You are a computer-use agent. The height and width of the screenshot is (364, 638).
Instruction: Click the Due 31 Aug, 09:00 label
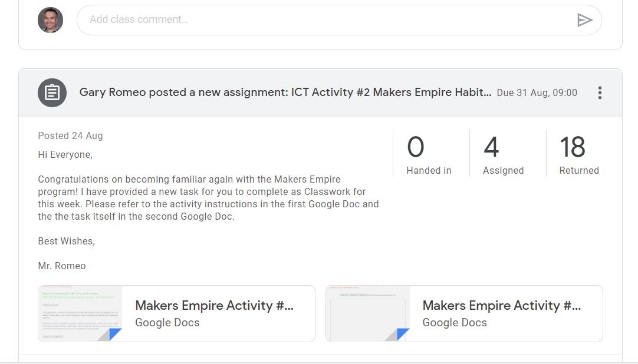click(537, 92)
